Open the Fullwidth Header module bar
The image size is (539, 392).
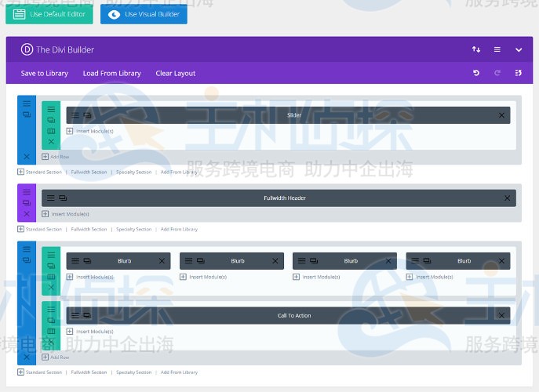tap(279, 198)
